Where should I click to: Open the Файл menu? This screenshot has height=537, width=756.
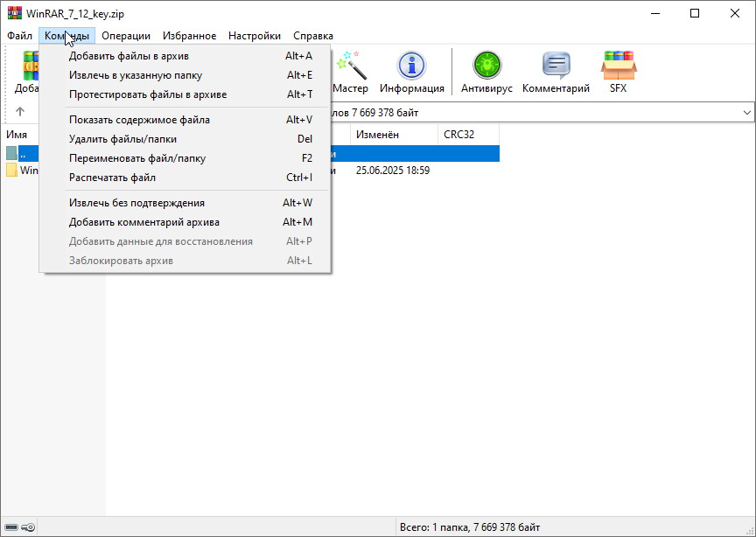[20, 36]
